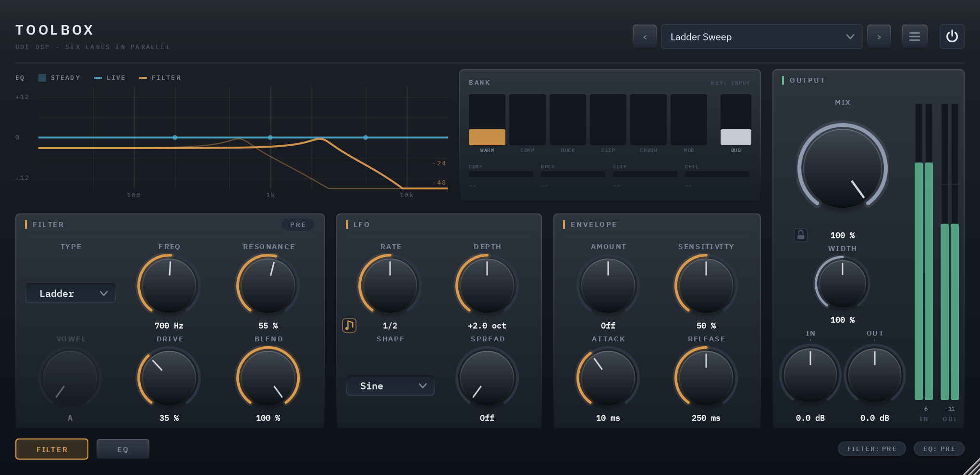The height and width of the screenshot is (475, 980).
Task: Switch to the FILTER tab
Action: [52, 449]
